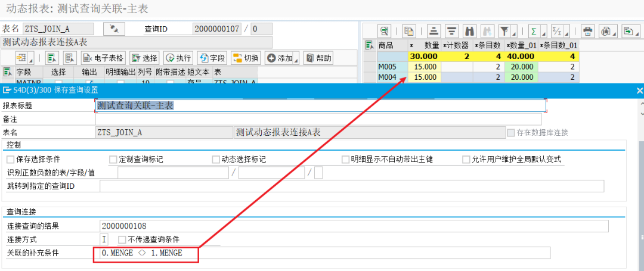Viewport: 644px width, 271px height.
Task: Click the details magnifier icon in the result toolbar
Action: click(384, 31)
